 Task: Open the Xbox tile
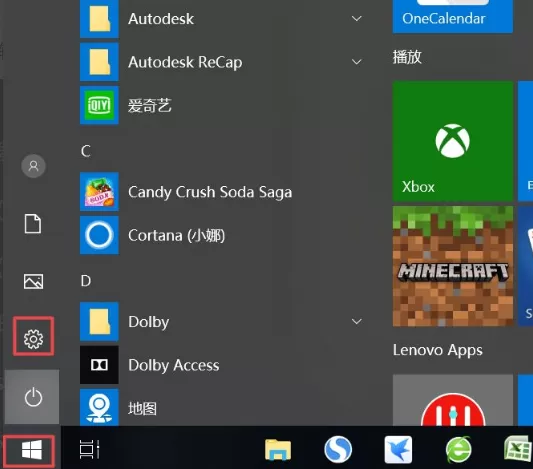point(453,141)
